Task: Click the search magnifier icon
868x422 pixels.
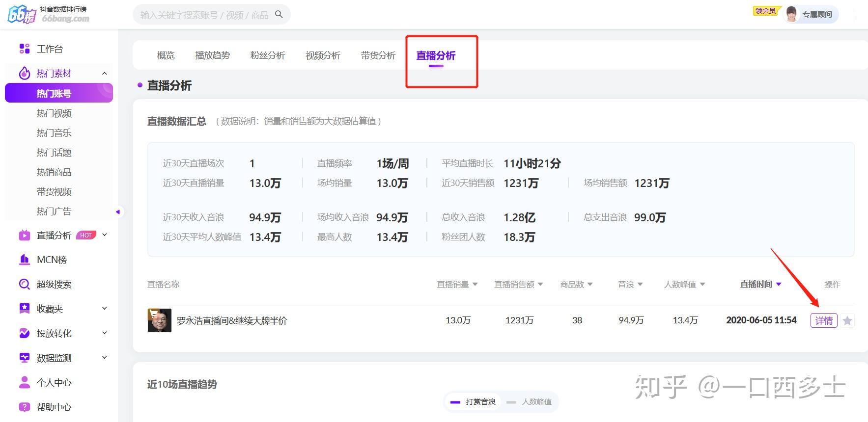Action: click(279, 15)
